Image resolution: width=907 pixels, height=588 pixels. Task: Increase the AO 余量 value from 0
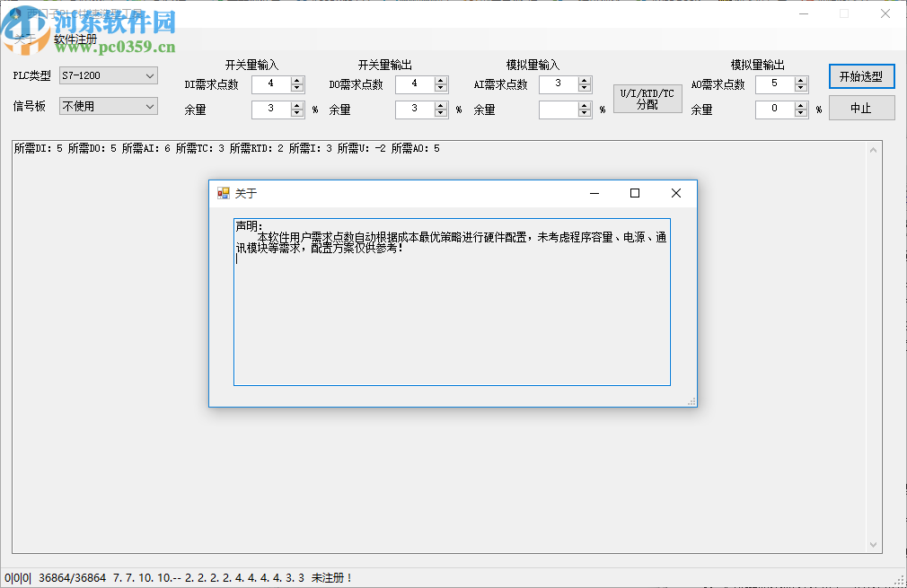pyautogui.click(x=800, y=106)
